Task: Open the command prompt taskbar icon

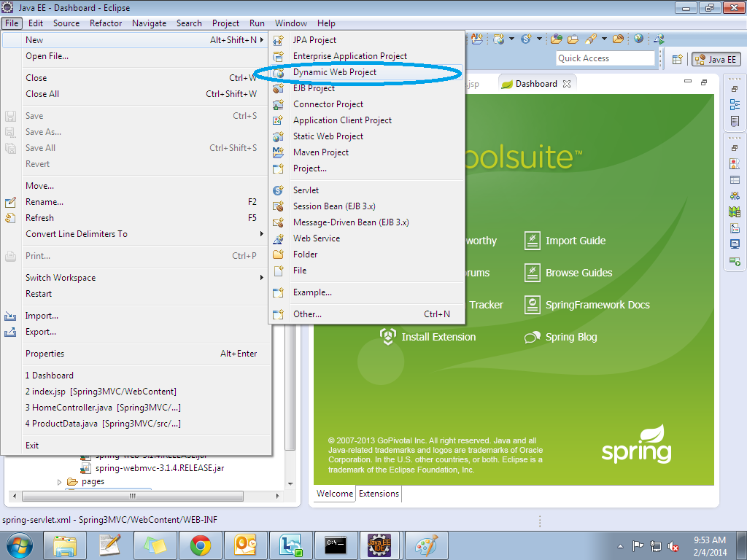Action: 336,545
